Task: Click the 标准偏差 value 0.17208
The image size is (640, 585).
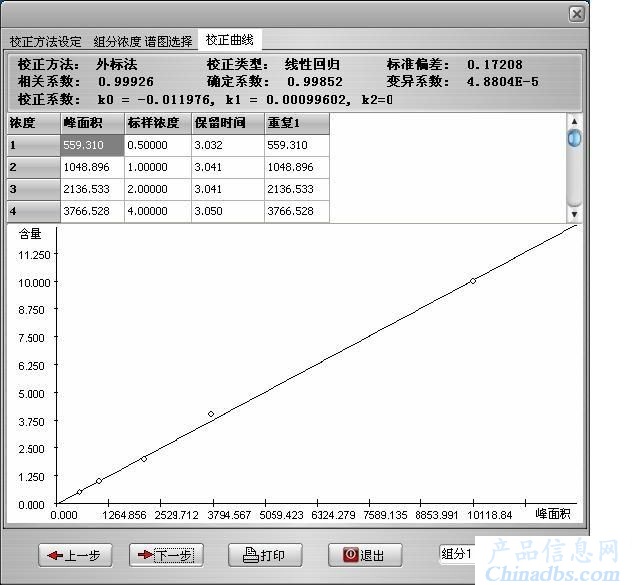Action: tap(495, 65)
